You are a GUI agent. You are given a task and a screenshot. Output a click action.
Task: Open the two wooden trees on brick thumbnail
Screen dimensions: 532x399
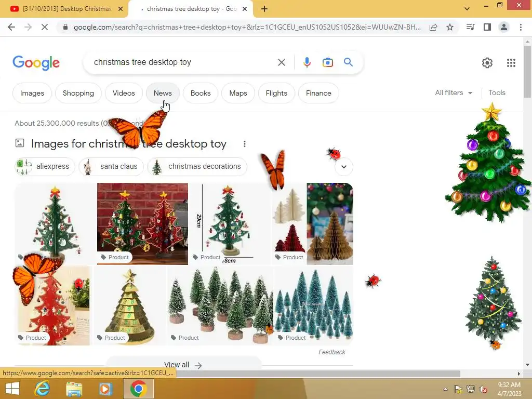tap(142, 224)
